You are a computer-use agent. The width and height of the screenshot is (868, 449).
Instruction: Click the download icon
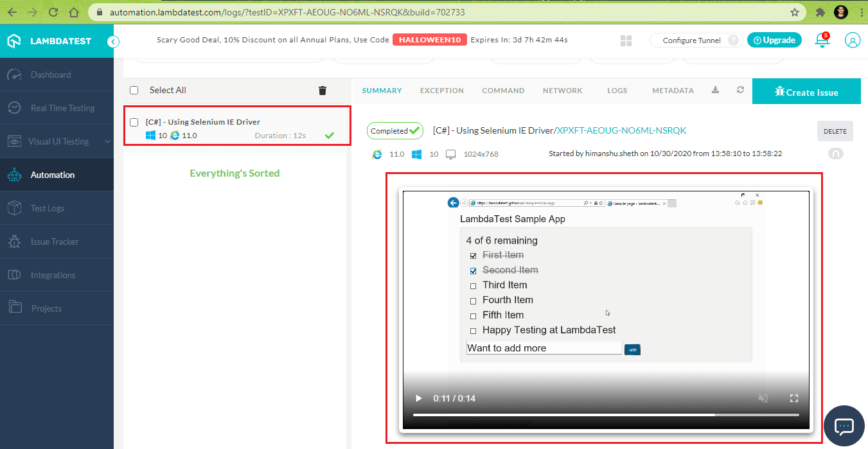point(715,90)
